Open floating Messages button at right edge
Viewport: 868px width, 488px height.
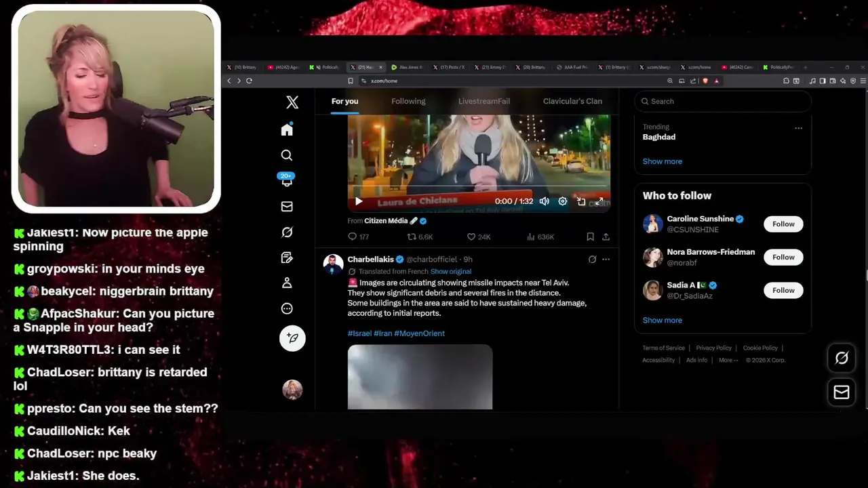pos(842,392)
